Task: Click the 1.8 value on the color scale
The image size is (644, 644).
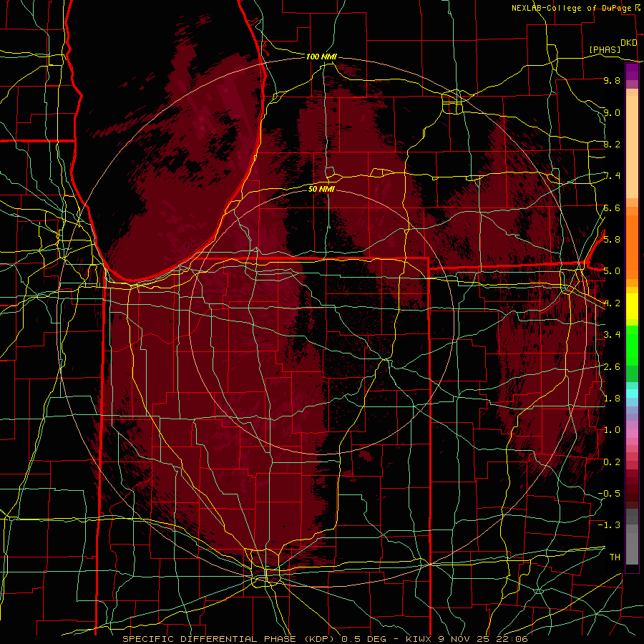Action: [x=612, y=398]
